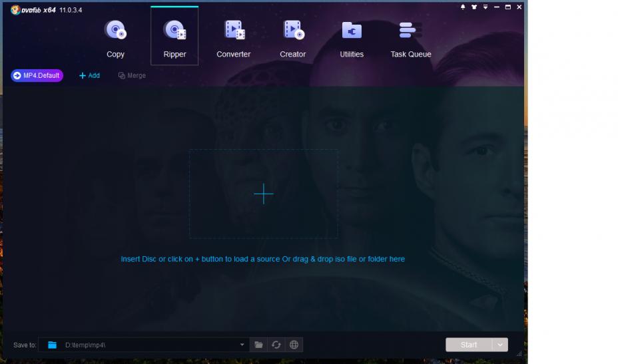This screenshot has width=618, height=364.
Task: Open the Copy module
Action: [115, 39]
